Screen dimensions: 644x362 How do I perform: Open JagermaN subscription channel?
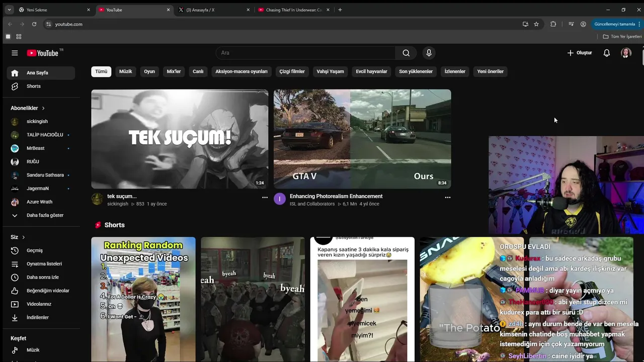pyautogui.click(x=41, y=189)
